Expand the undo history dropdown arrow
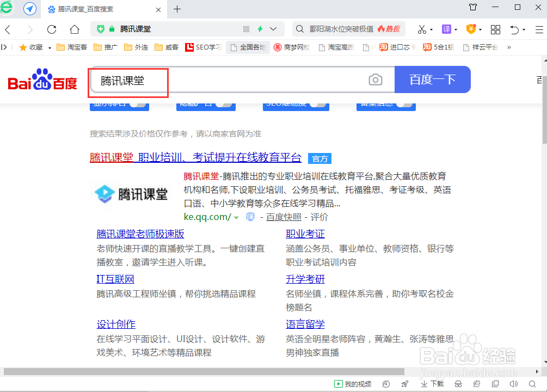 tap(524, 30)
